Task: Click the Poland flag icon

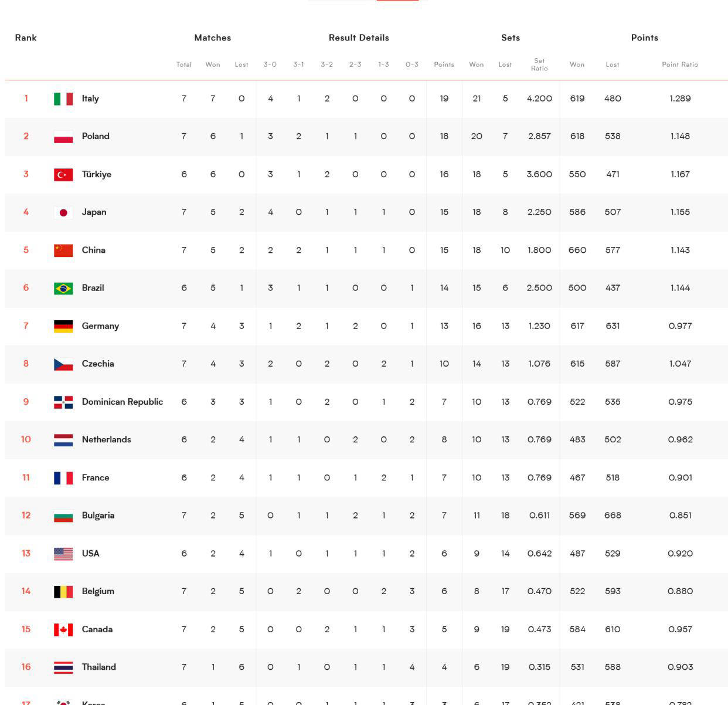Action: [63, 137]
